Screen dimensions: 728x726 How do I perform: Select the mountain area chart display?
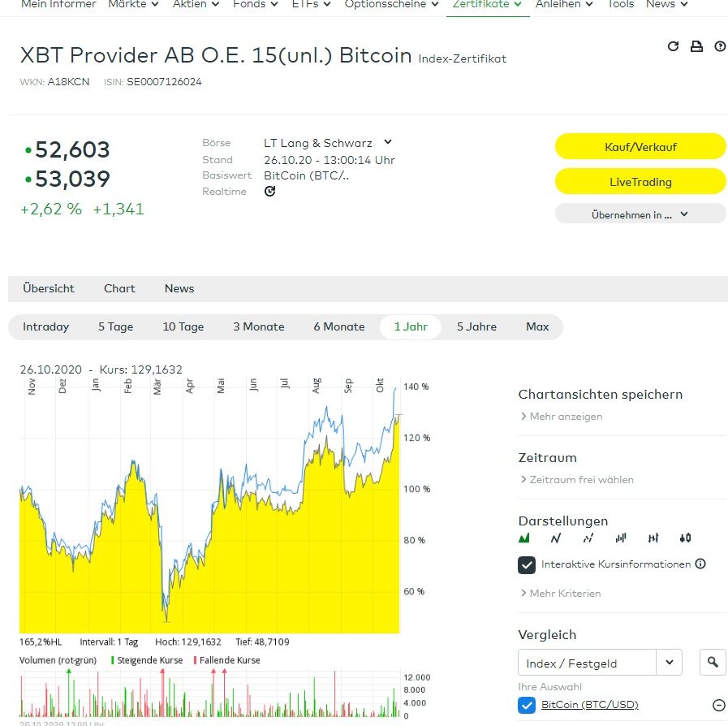524,538
